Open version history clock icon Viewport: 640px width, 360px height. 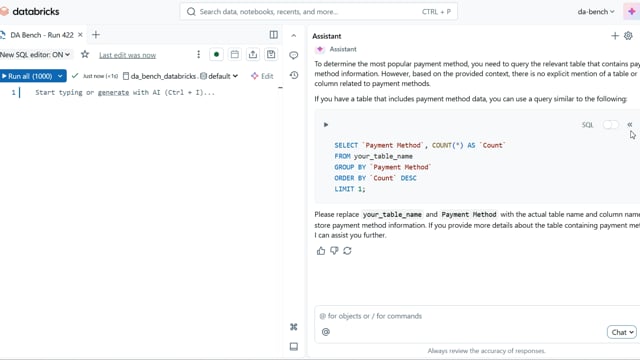point(294,75)
